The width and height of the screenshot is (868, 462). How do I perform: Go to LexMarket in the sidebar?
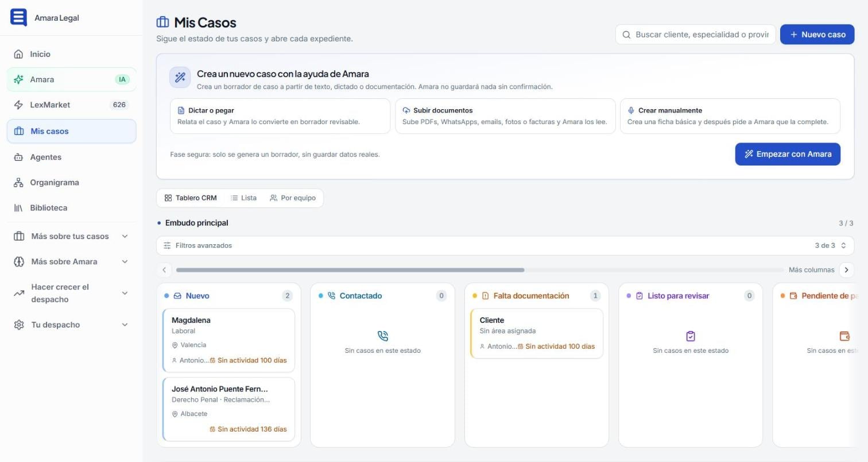[71, 105]
